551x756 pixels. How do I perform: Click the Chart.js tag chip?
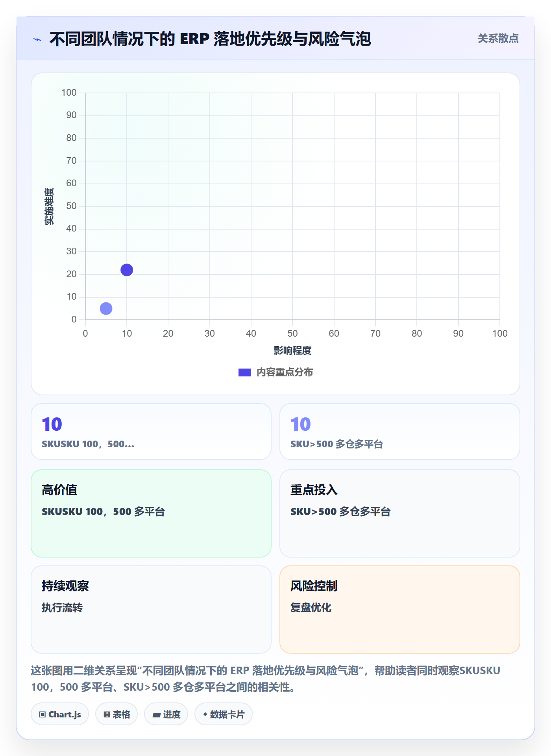tap(60, 714)
